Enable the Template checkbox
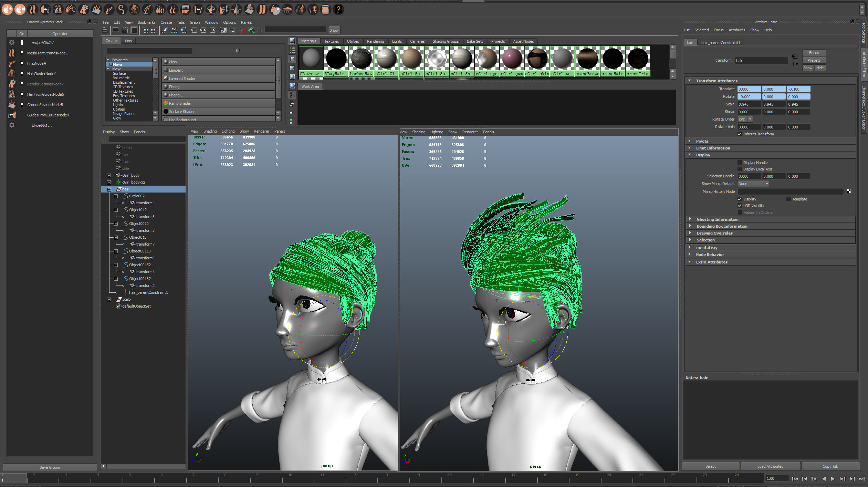Viewport: 868px width, 487px height. coord(788,199)
